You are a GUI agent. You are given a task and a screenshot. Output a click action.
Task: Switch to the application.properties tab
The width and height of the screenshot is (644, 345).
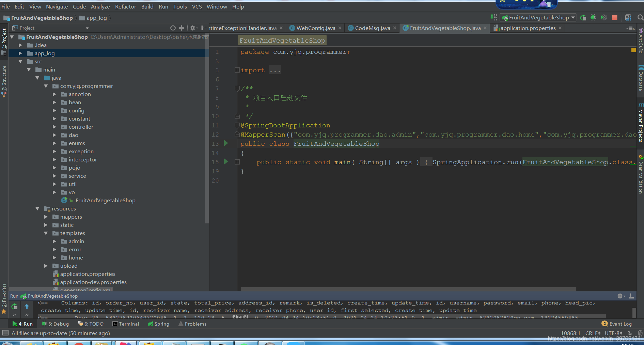coord(528,28)
